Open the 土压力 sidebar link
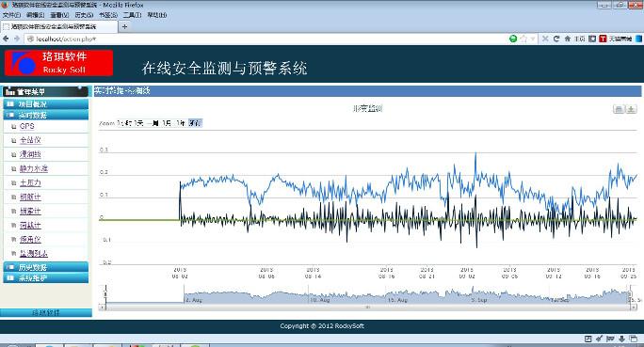Image resolution: width=644 pixels, height=347 pixels. coord(30,183)
